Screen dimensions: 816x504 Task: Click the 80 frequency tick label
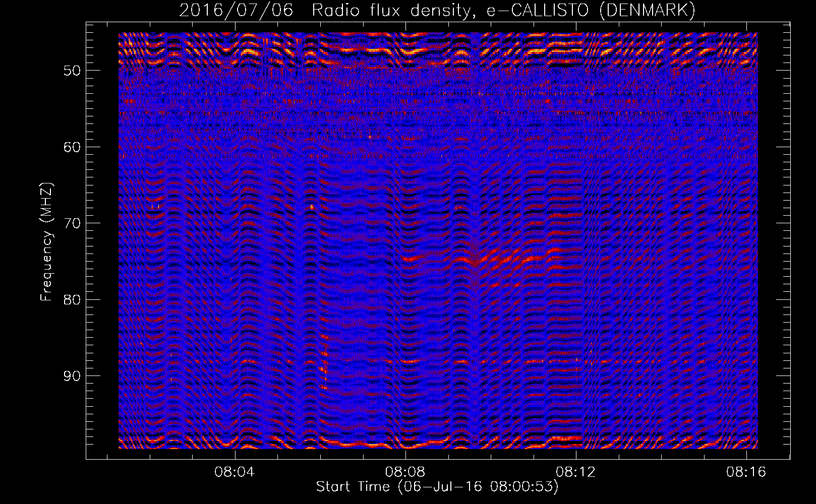pyautogui.click(x=72, y=300)
